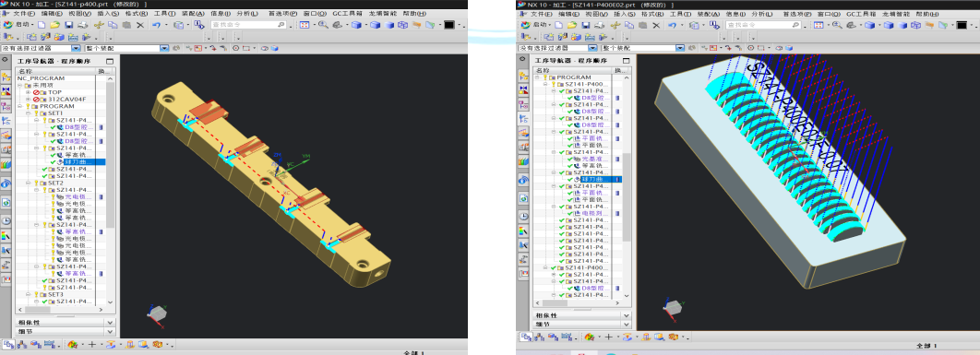Screen dimensions: 980x355
Task: Click the Fit view icon in the left window toolbar
Action: click(305, 25)
